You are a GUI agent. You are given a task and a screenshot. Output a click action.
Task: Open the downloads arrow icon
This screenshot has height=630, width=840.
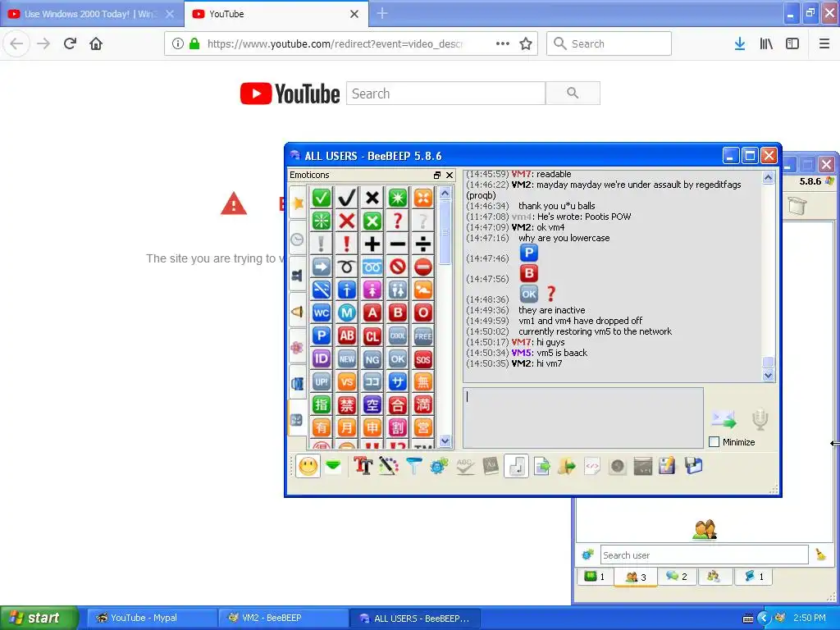click(740, 43)
